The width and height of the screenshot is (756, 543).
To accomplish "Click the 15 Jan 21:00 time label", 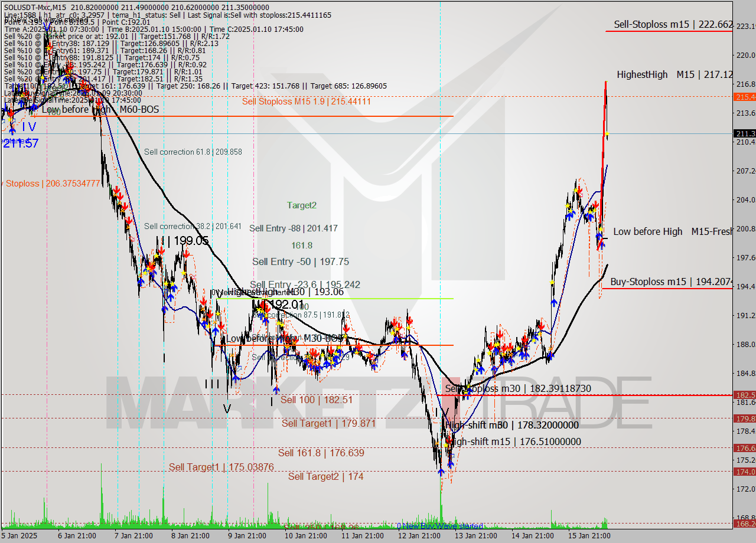I will coord(588,536).
